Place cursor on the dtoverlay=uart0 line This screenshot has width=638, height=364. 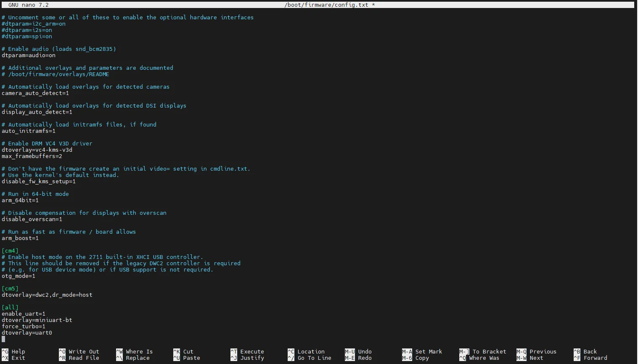(27, 333)
